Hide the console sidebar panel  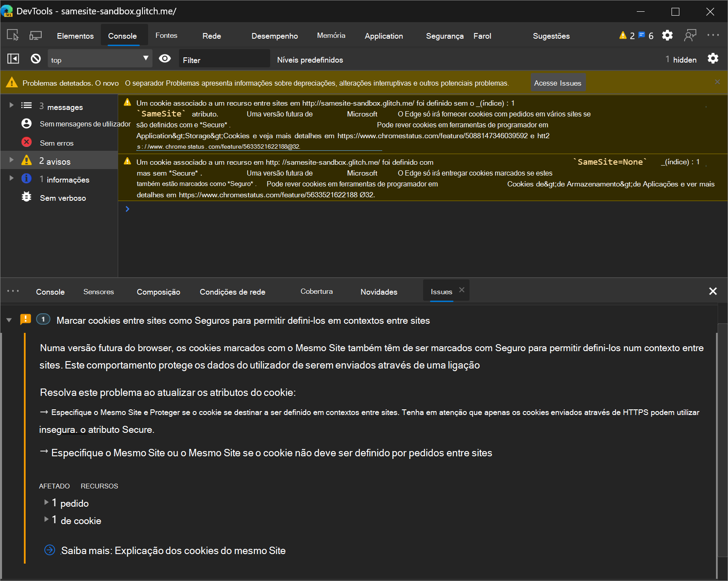coord(13,58)
